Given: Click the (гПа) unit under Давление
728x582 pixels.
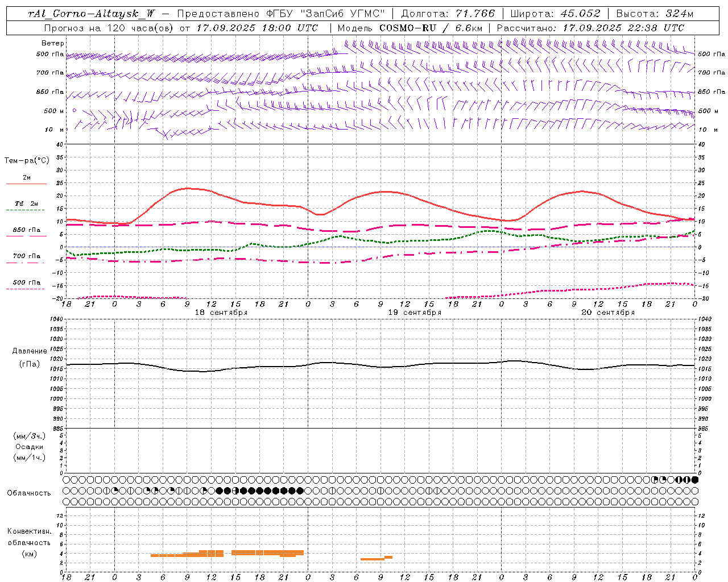Looking at the screenshot, I should tap(30, 364).
